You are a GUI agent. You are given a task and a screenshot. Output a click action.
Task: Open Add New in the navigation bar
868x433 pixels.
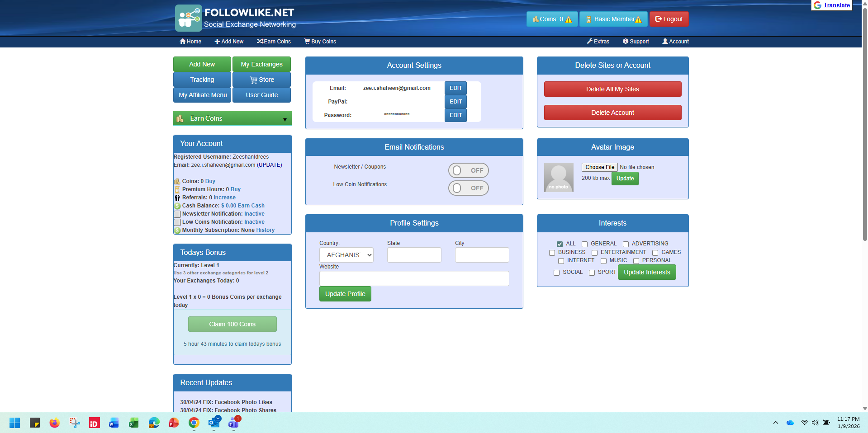pos(229,42)
